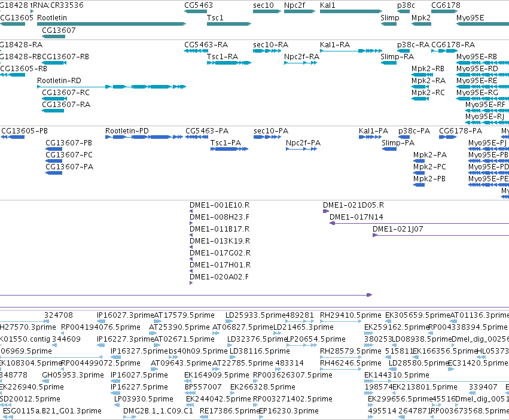The image size is (509, 420).
Task: Click the CG13605-RB transcript label
Action: tap(23, 69)
